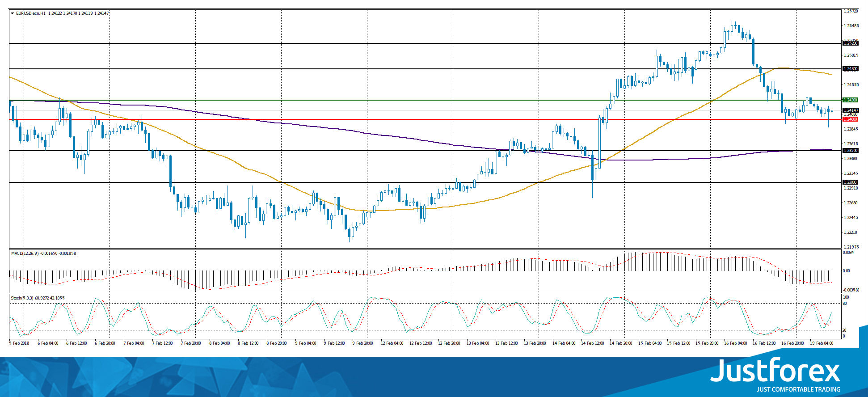Screen dimensions: 868x397
Task: Click the 1.24550 scale value
Action: [851, 85]
